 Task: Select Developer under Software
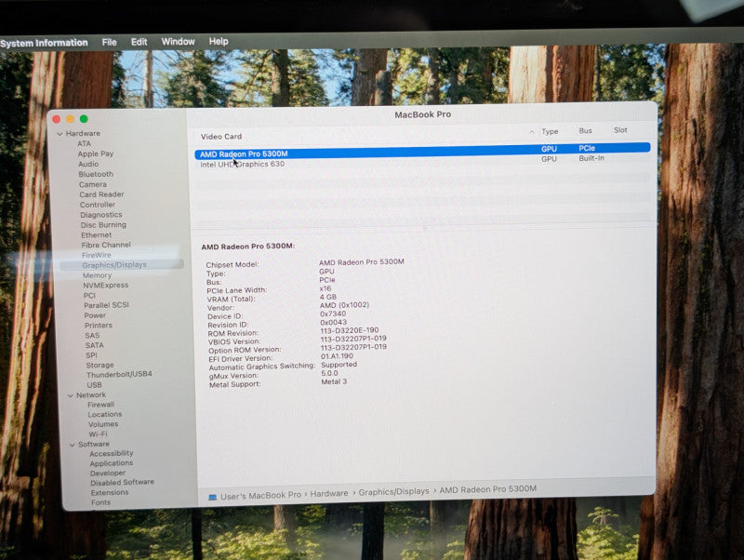[108, 473]
